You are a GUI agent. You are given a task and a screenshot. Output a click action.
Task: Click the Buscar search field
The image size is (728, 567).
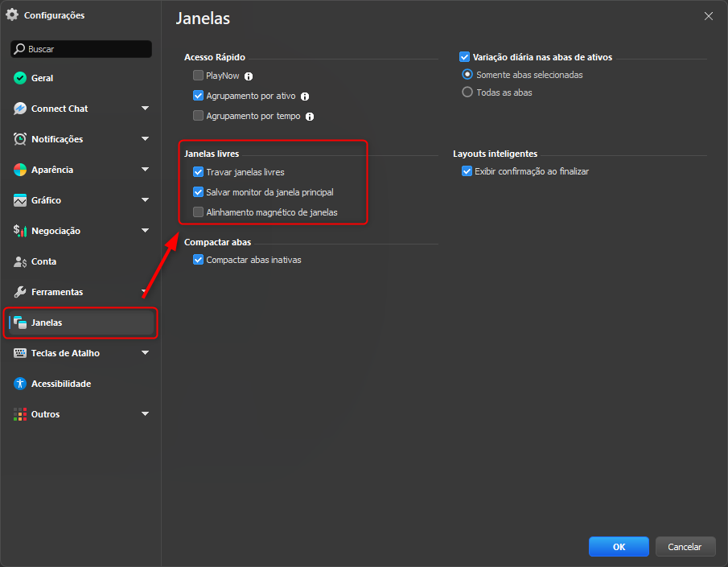pos(81,49)
